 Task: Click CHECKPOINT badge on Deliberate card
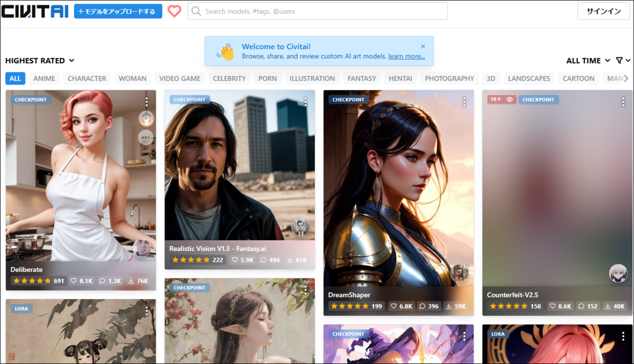point(31,99)
